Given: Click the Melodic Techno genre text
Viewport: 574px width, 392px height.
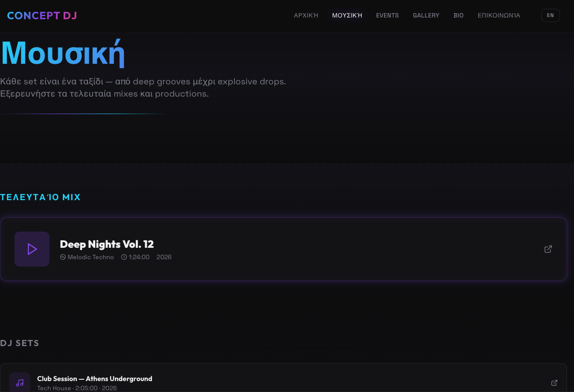Looking at the screenshot, I should point(91,257).
